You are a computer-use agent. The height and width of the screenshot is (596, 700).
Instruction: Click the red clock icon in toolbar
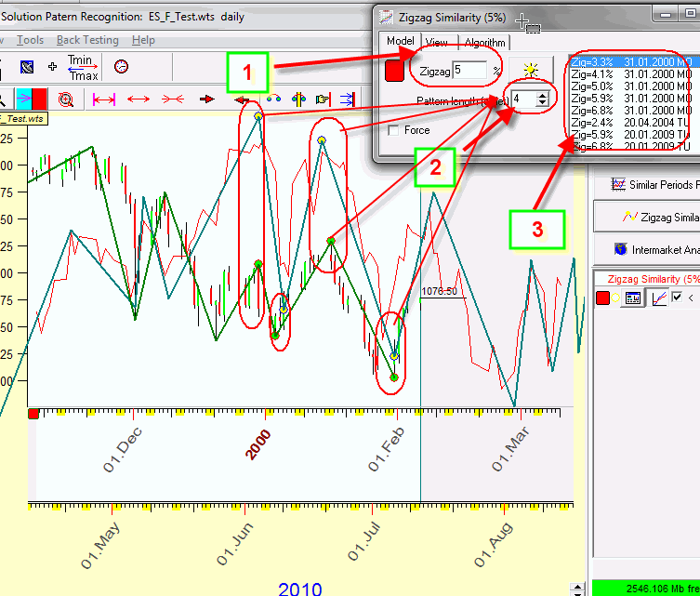click(121, 66)
